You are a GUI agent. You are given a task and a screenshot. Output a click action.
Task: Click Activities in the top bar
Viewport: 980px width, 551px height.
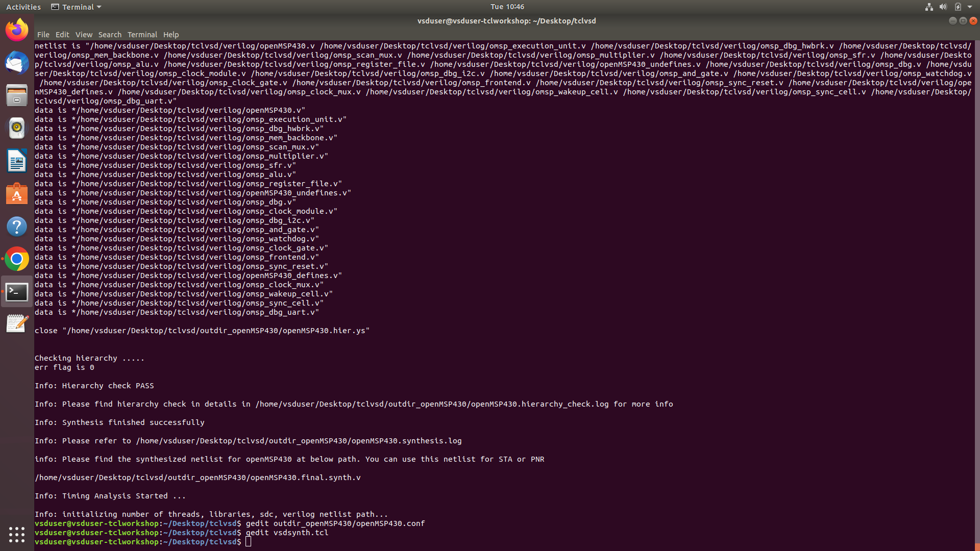click(x=23, y=7)
